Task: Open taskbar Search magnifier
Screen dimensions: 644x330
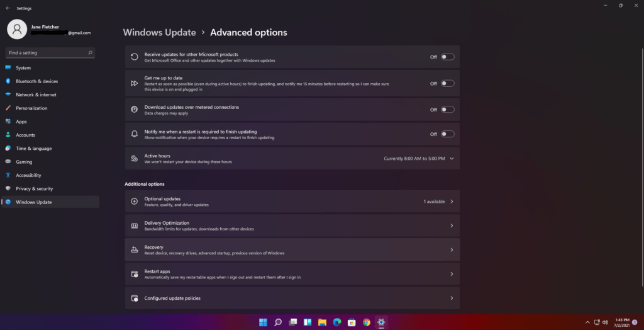Action: point(278,322)
